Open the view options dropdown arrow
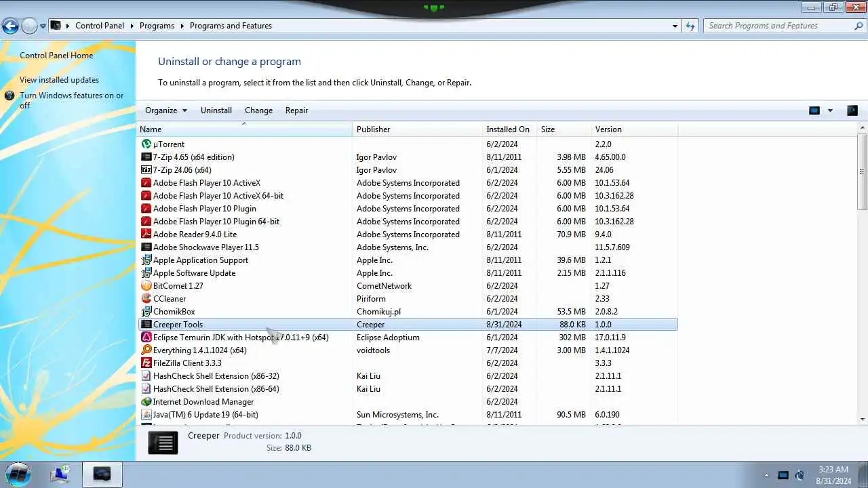This screenshot has height=488, width=868. pyautogui.click(x=830, y=110)
